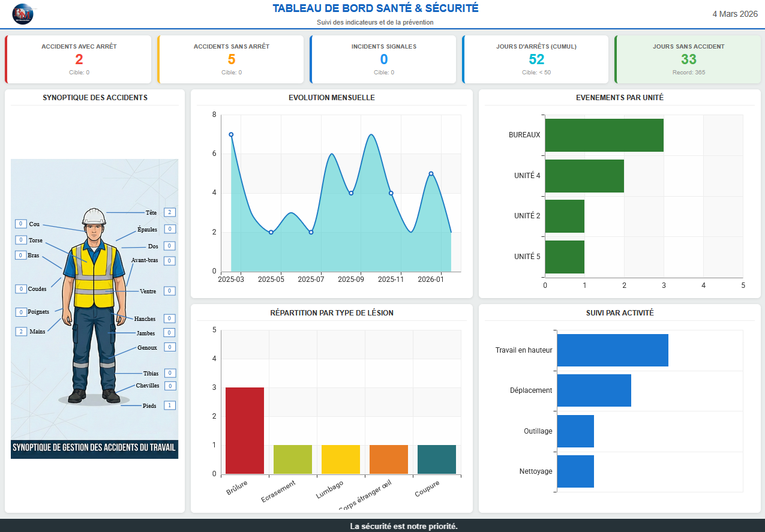Image resolution: width=765 pixels, height=532 pixels.
Task: Click the Record: 365 text
Action: [x=689, y=73]
